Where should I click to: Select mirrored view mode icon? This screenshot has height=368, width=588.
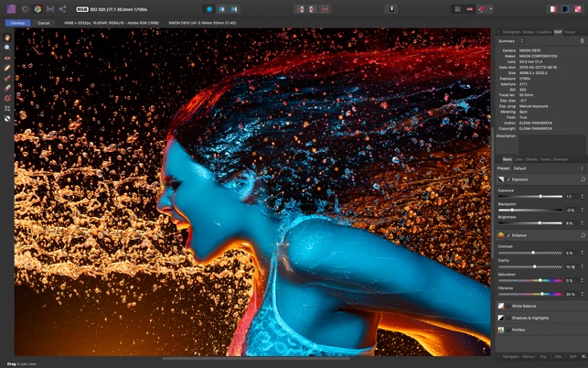(234, 9)
